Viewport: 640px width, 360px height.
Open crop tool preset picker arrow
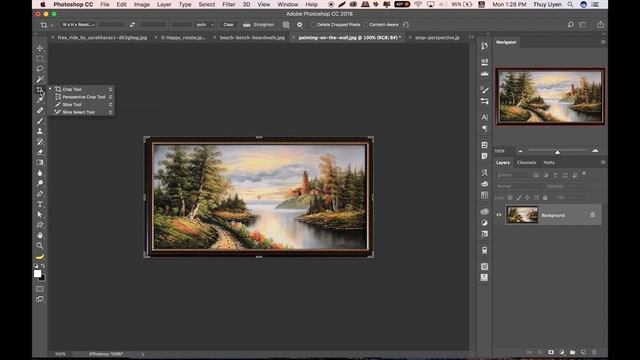(52, 25)
